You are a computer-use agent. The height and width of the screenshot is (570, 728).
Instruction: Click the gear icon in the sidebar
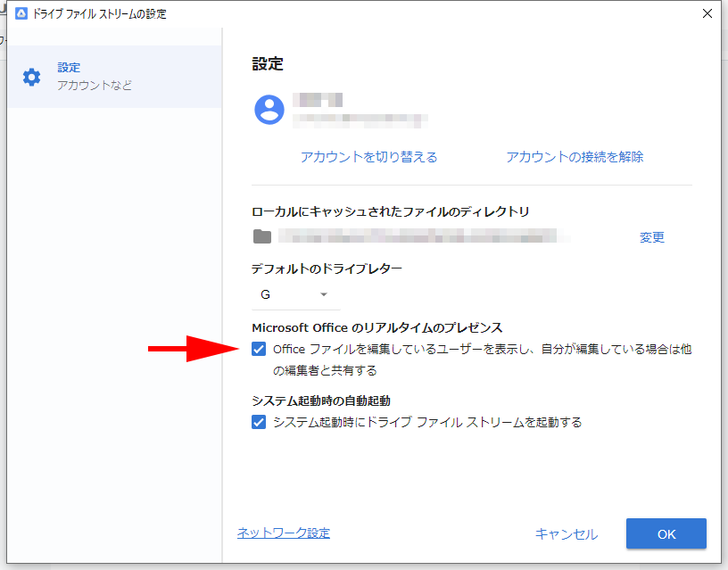click(x=31, y=77)
